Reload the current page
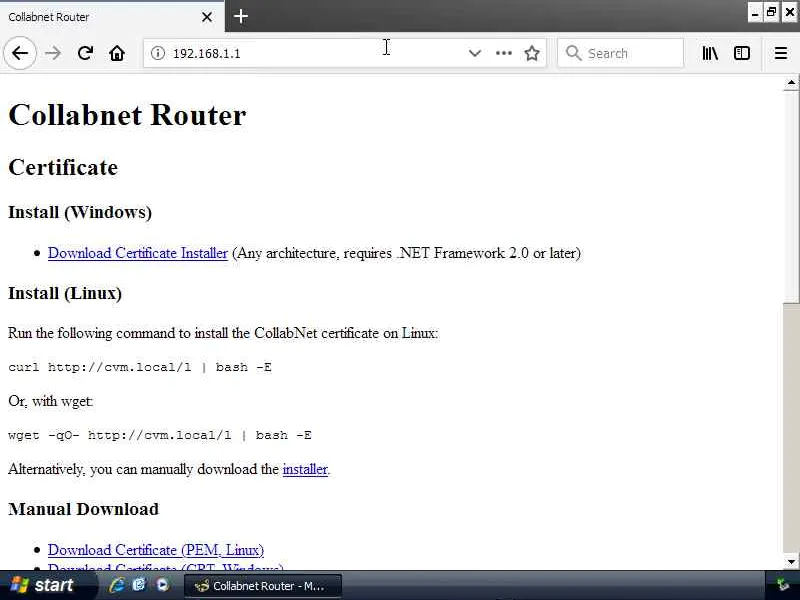 tap(85, 53)
